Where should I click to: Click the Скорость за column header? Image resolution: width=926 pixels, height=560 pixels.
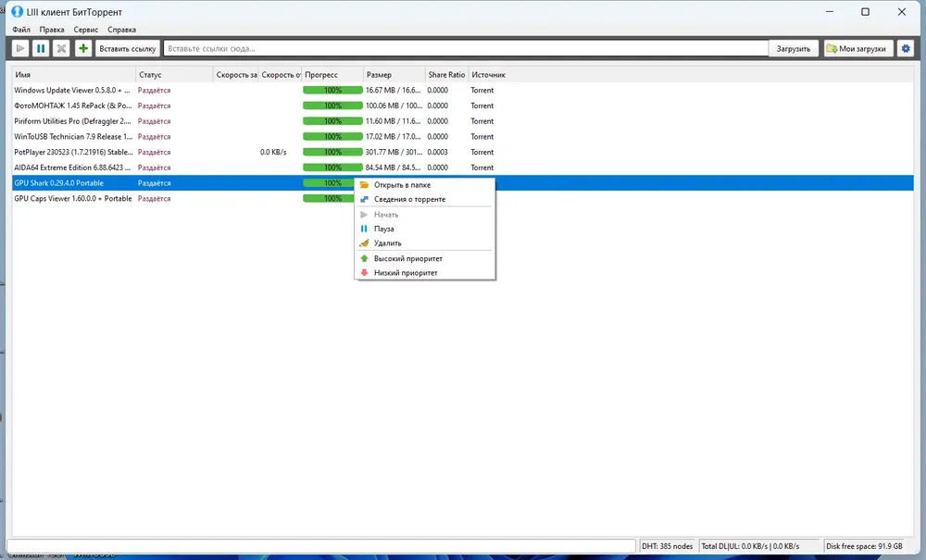pyautogui.click(x=235, y=75)
